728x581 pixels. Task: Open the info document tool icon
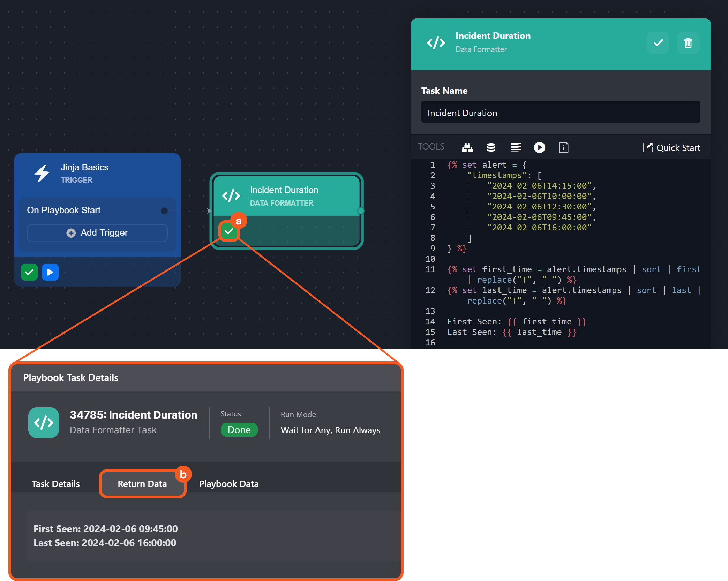(x=563, y=147)
